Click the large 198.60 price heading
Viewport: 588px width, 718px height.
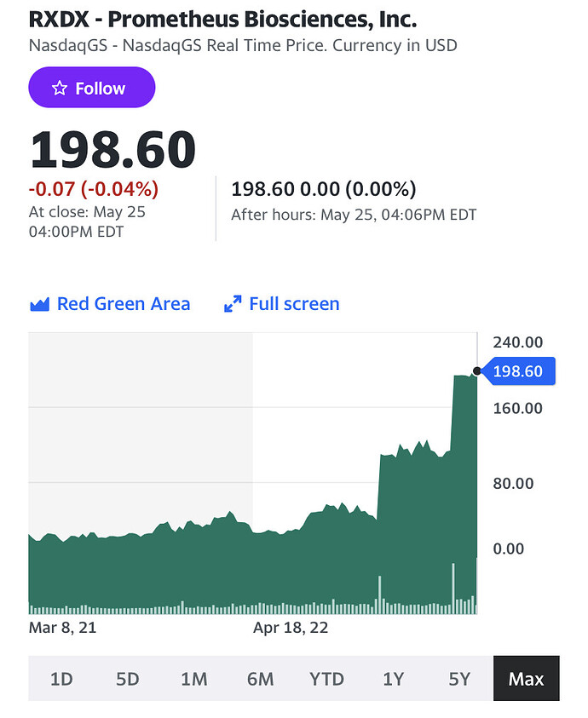(x=112, y=150)
